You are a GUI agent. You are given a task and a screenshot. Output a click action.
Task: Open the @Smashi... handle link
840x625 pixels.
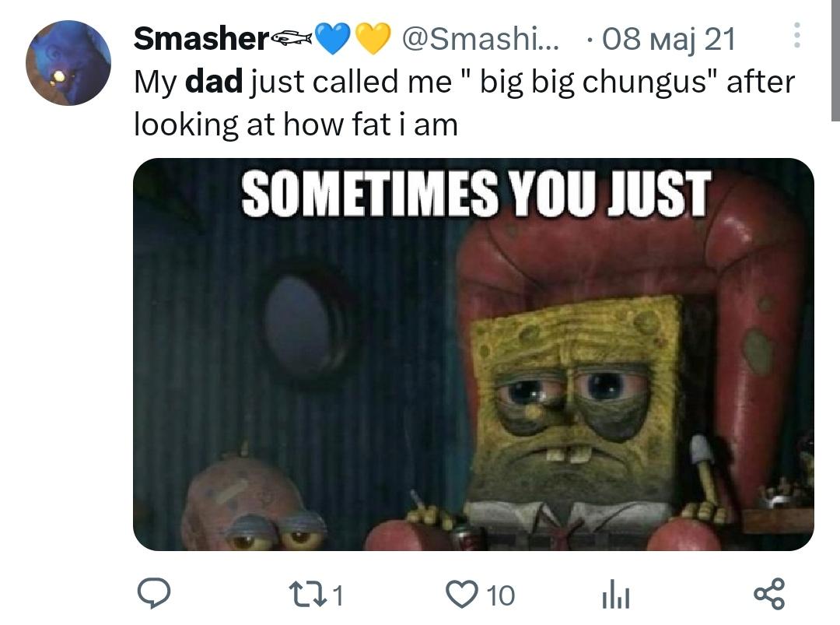click(479, 39)
